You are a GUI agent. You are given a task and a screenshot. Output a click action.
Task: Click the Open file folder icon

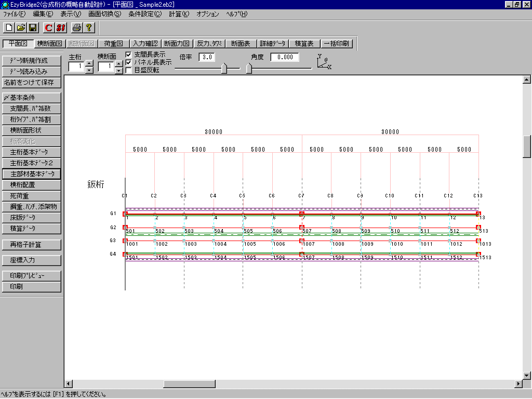coord(21,28)
